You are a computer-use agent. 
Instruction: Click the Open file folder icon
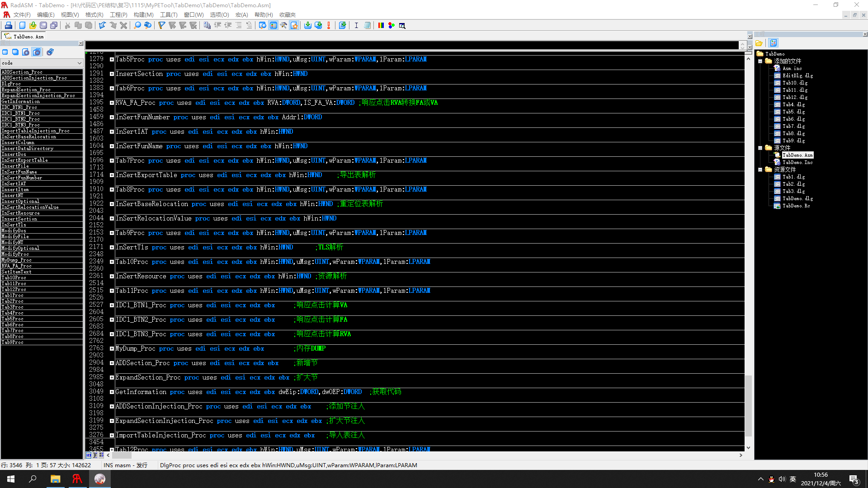point(33,25)
